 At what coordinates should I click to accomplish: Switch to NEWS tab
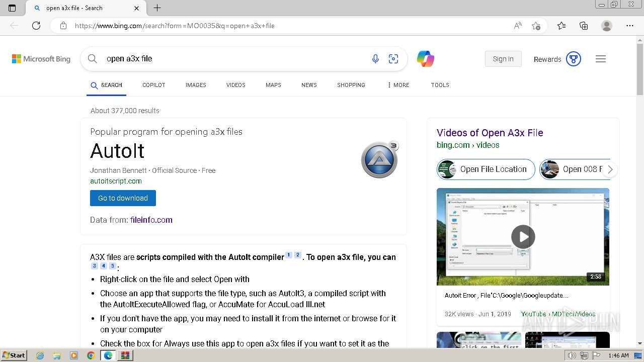(309, 85)
